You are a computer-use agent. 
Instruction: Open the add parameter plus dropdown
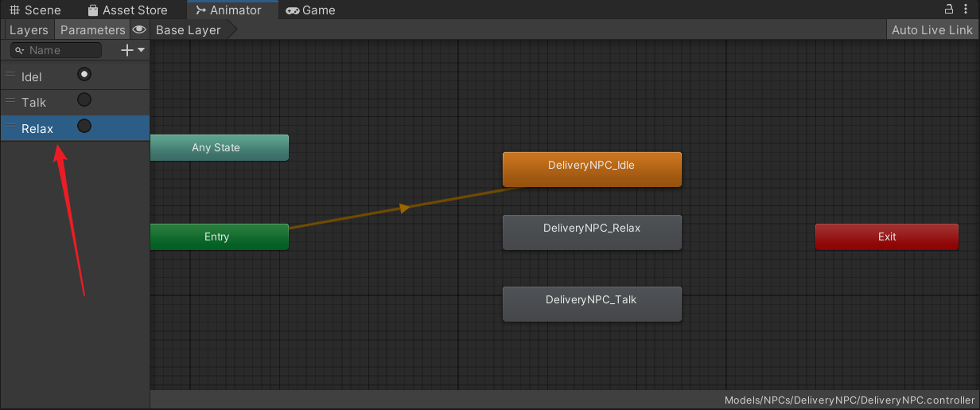(132, 50)
